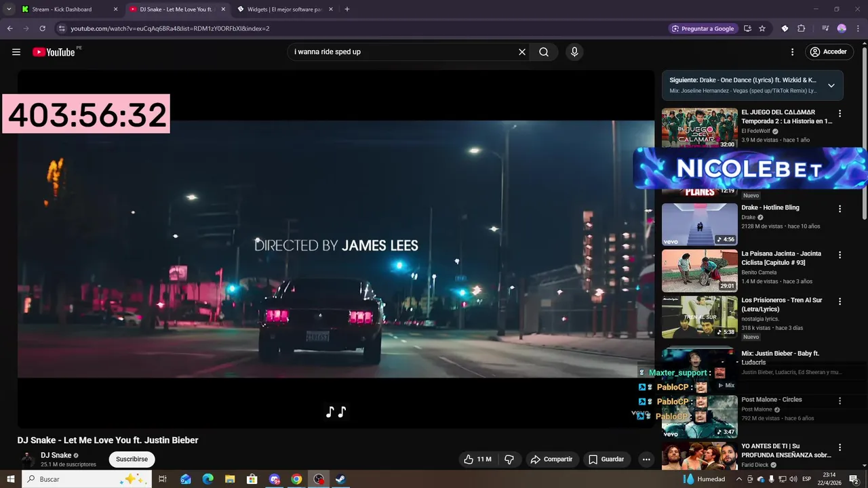The image size is (868, 488).
Task: Sign in with the Acceder button
Action: tap(829, 52)
